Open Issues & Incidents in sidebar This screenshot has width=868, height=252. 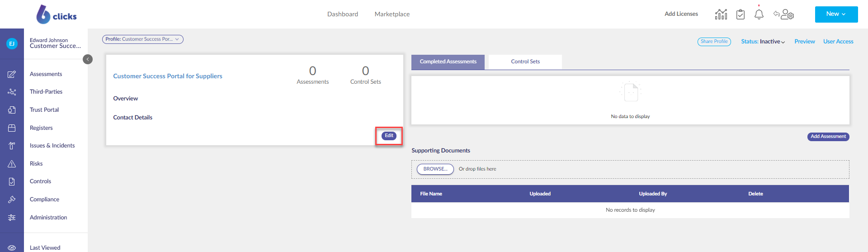coord(52,146)
